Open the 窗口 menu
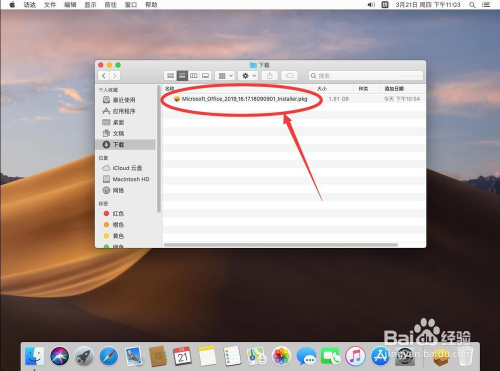Image resolution: width=500 pixels, height=371 pixels. (131, 5)
